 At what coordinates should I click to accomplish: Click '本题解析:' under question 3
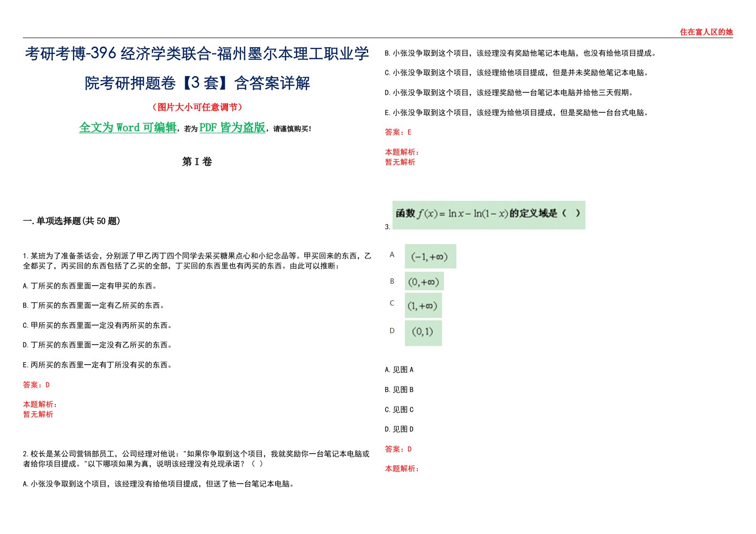402,469
